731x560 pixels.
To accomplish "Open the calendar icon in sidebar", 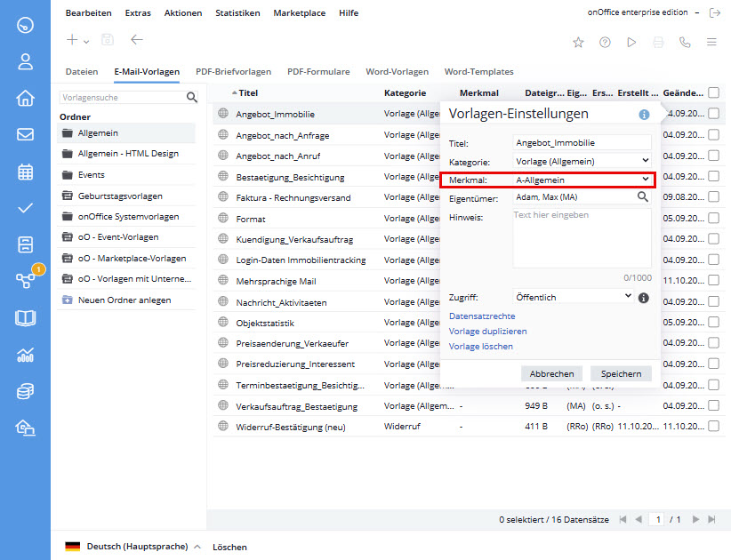I will pos(25,172).
